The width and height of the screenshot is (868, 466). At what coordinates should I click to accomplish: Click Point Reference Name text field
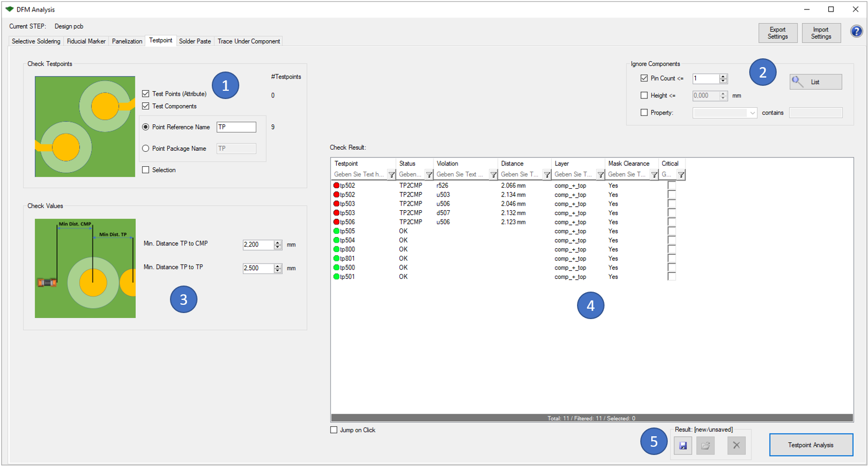tap(237, 127)
